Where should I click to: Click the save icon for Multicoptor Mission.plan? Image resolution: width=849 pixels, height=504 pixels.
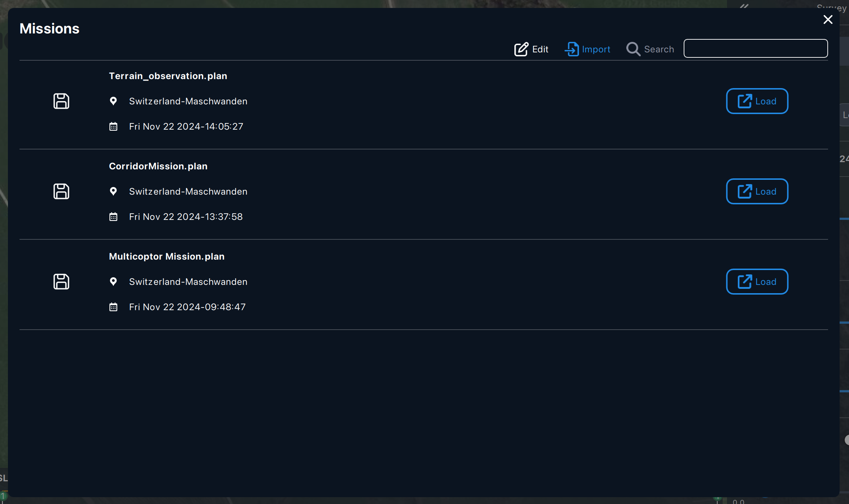tap(61, 282)
